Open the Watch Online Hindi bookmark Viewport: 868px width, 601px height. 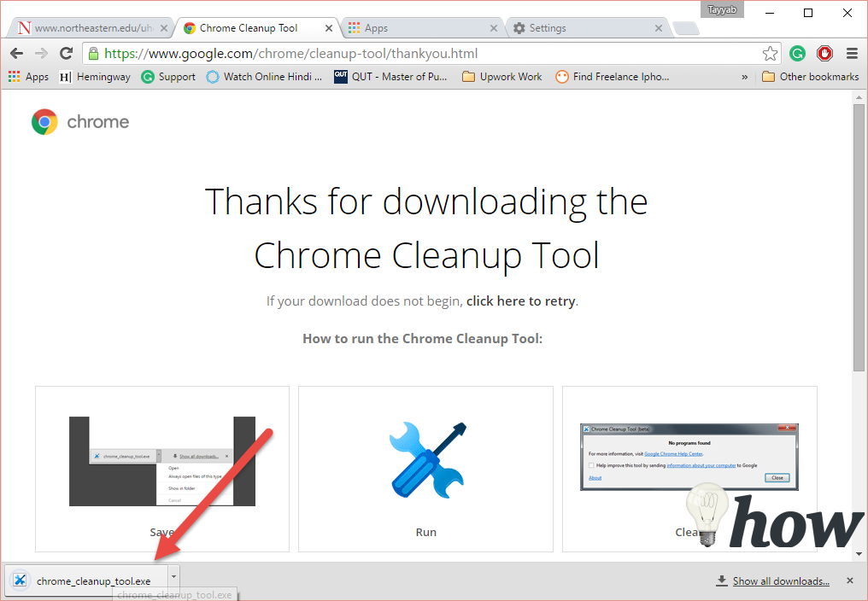(x=264, y=76)
